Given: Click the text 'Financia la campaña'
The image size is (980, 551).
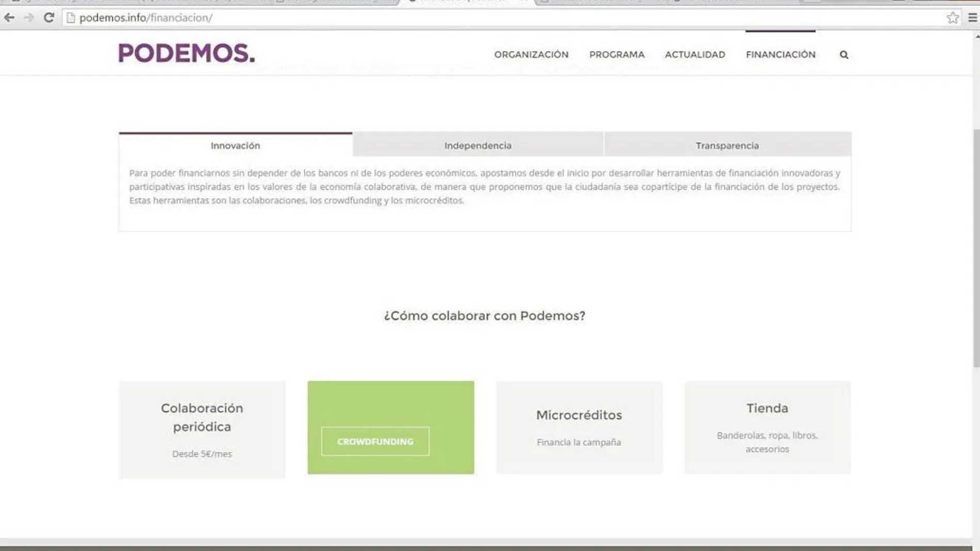Looking at the screenshot, I should 579,442.
